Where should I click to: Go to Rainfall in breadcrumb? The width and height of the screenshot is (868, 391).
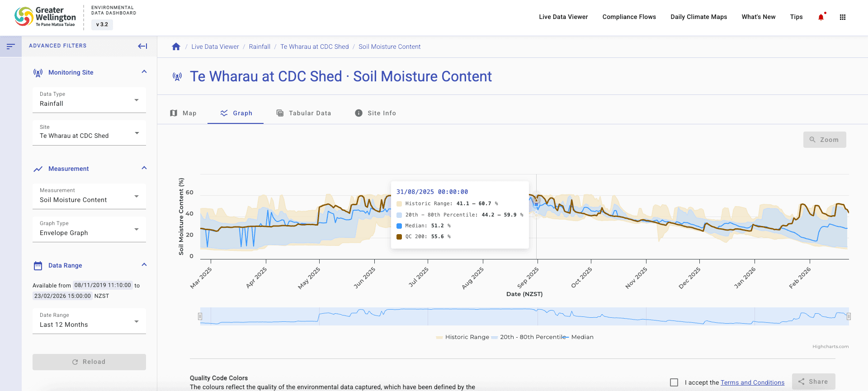(259, 47)
